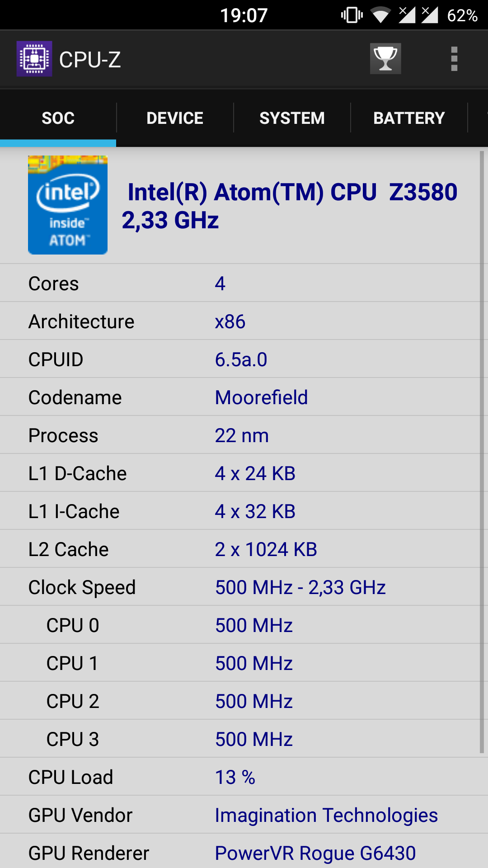Image resolution: width=488 pixels, height=868 pixels.
Task: Tap the second SIM no-signal icon
Action: point(430,14)
